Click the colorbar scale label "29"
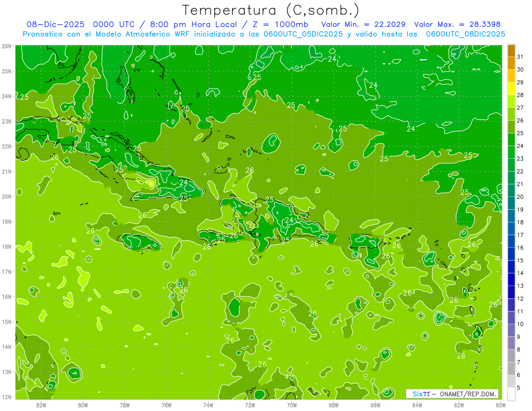Image resolution: width=532 pixels, height=411 pixels. click(x=520, y=82)
